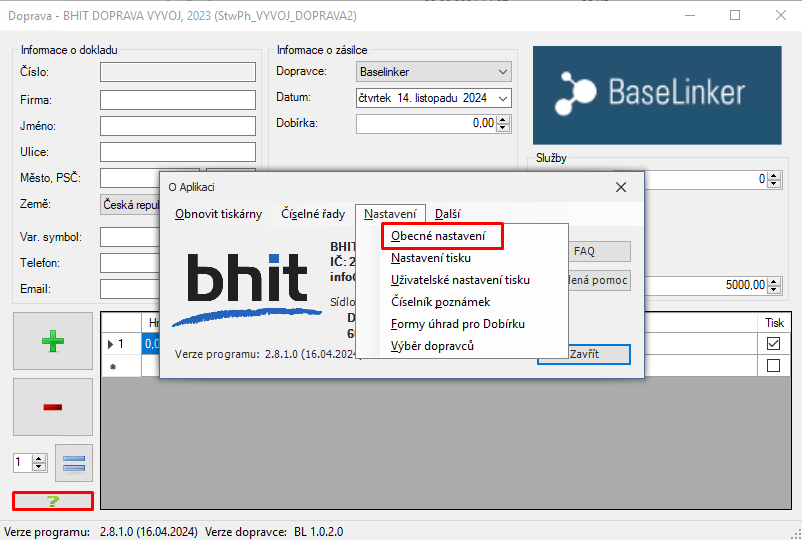Click the Služby stepper showing 0
Screen dimensions: 802x540
click(x=774, y=179)
